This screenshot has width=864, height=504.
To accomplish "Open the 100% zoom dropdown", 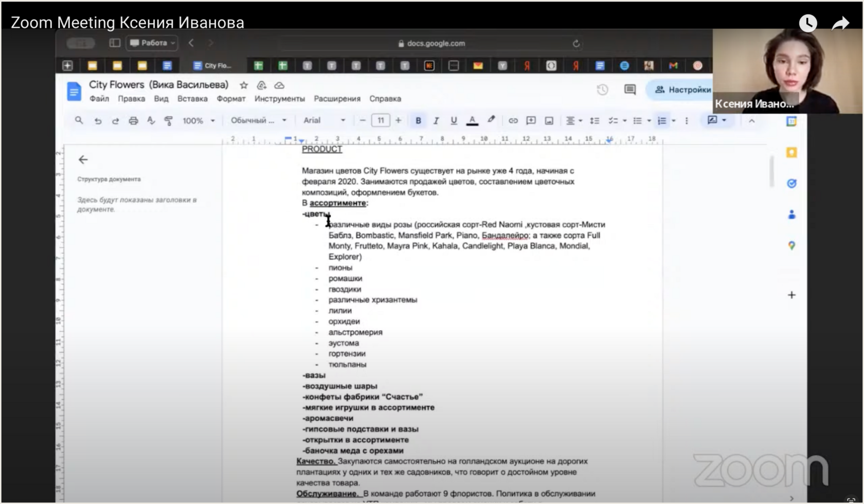I will 199,121.
